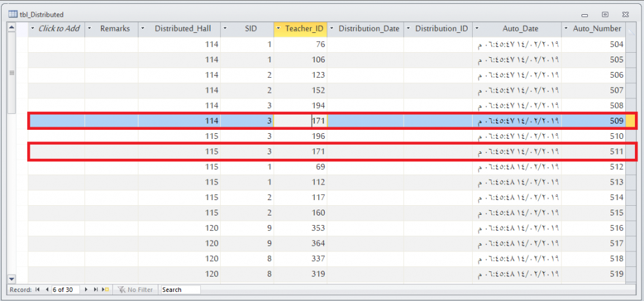Image resolution: width=644 pixels, height=301 pixels.
Task: Go to the first record
Action: click(37, 290)
